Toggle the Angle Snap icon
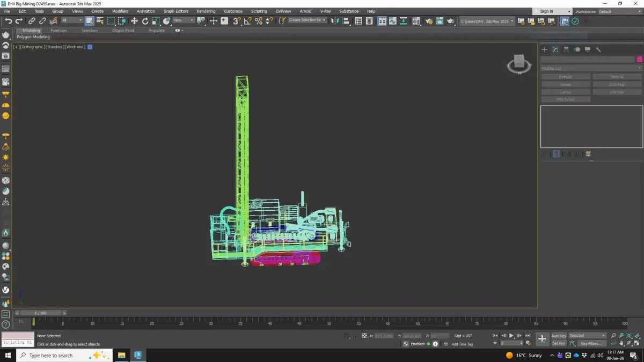 [247, 21]
